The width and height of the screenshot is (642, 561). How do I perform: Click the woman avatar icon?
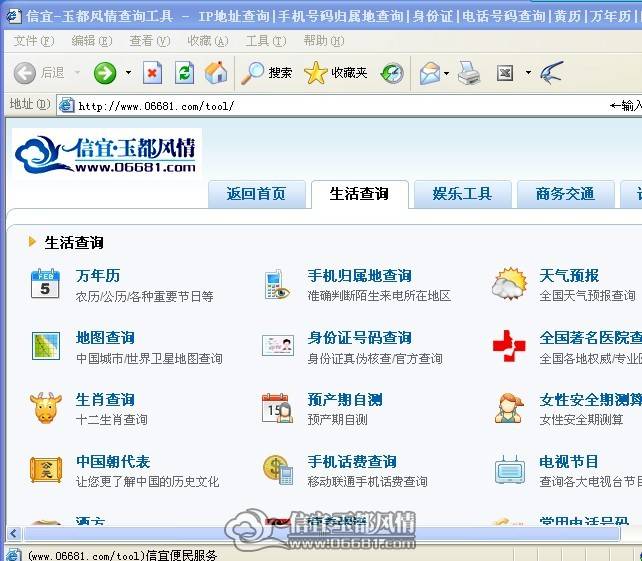(509, 408)
